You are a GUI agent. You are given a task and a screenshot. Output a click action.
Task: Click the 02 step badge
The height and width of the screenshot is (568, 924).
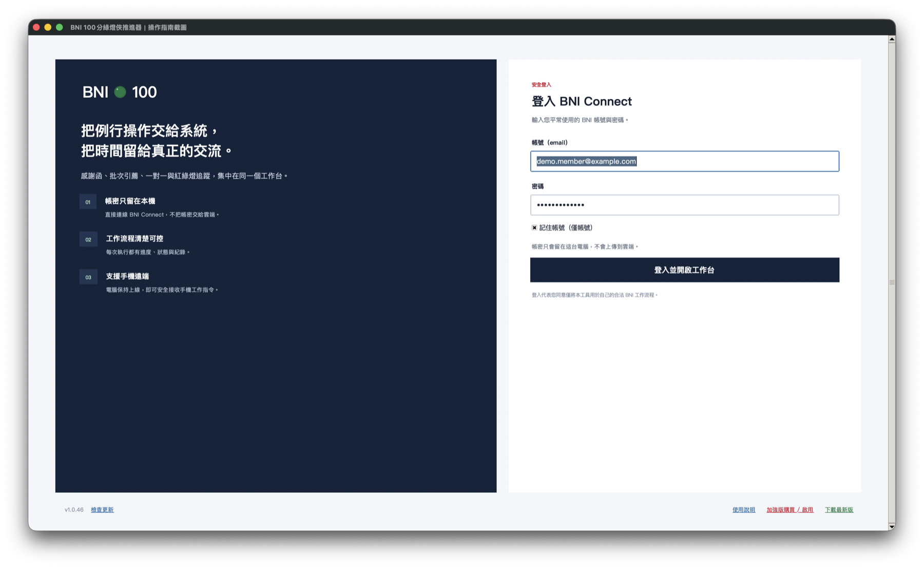(x=88, y=239)
